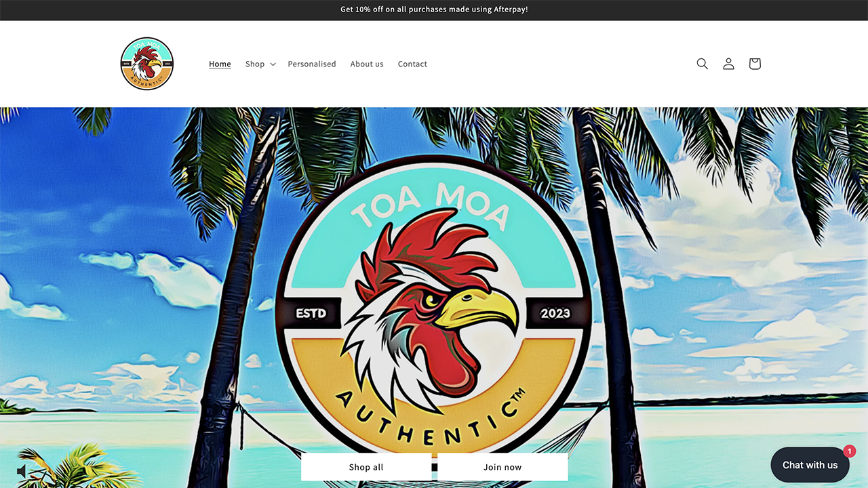Open the Chat with us widget
Viewport: 868px width, 488px height.
[x=810, y=465]
